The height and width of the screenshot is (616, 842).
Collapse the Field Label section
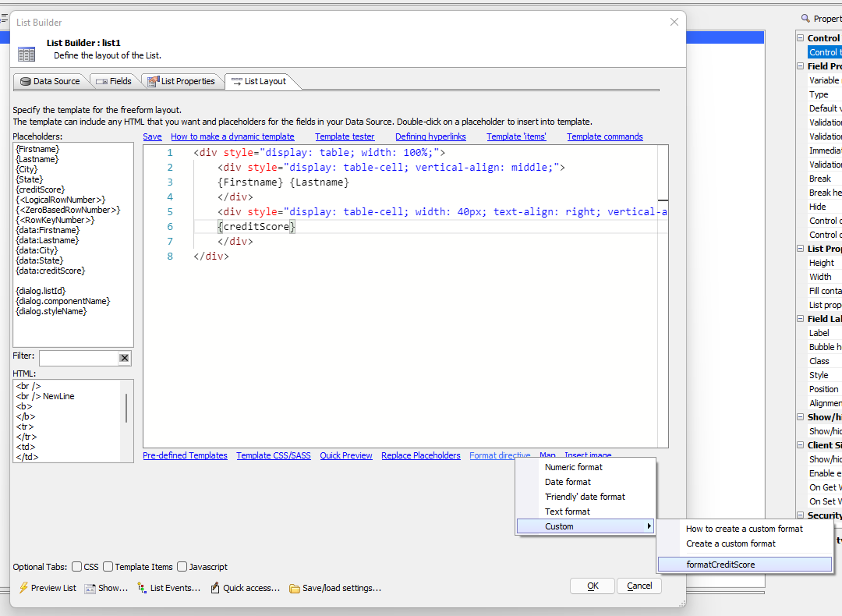(800, 319)
